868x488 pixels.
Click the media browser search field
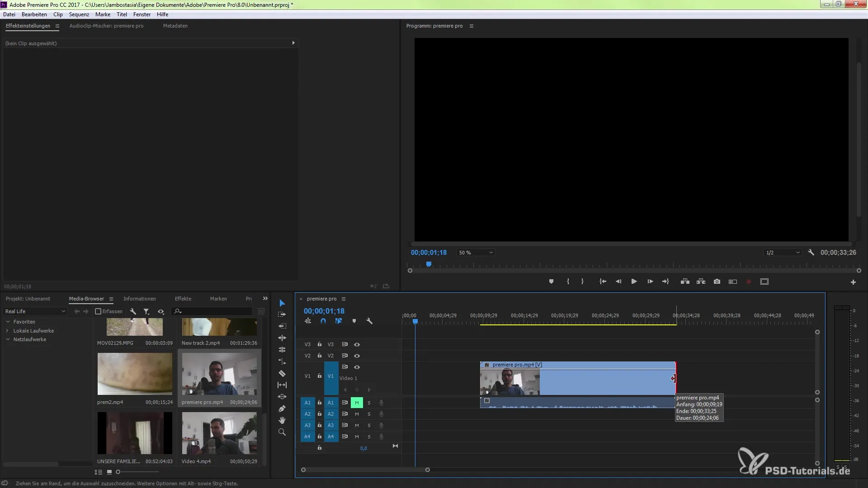[x=212, y=311]
